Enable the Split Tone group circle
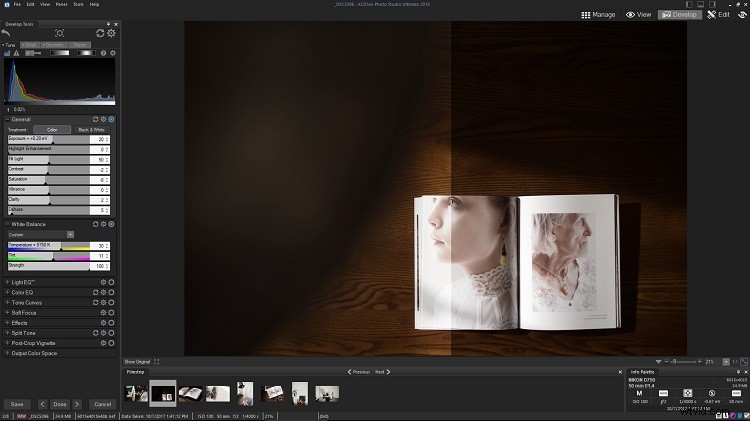Viewport: 750px width, 421px height. [x=111, y=333]
